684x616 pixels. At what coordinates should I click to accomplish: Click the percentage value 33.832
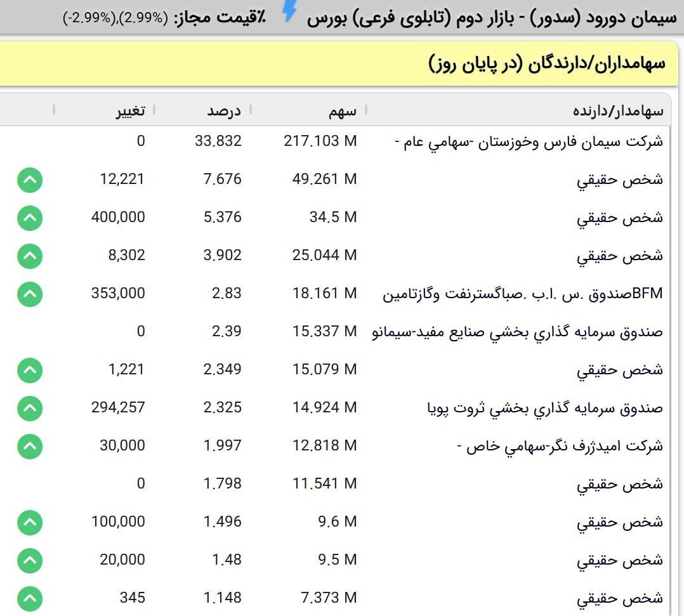tap(218, 141)
